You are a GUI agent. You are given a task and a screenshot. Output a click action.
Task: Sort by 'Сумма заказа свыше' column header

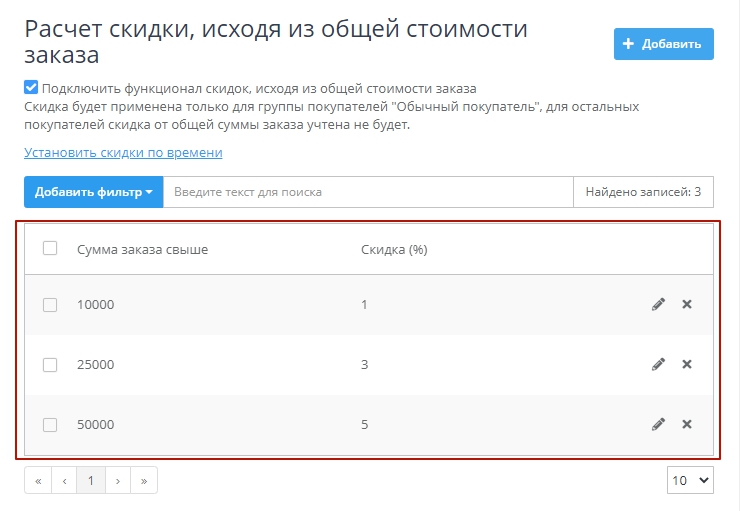click(142, 250)
